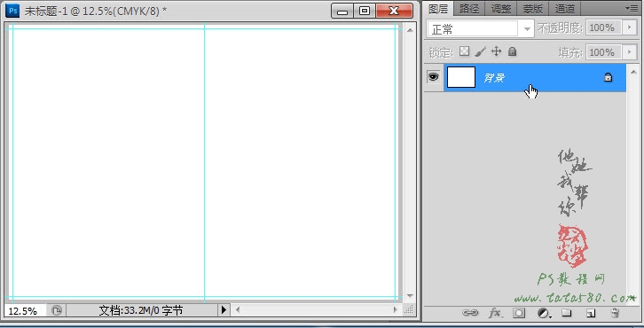Click the 背景 layer name
Viewport: 644px width, 328px height.
[x=494, y=78]
